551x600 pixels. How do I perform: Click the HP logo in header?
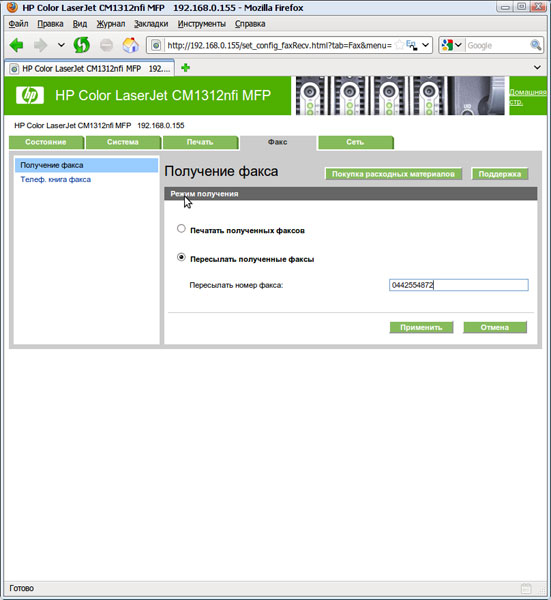[x=30, y=95]
